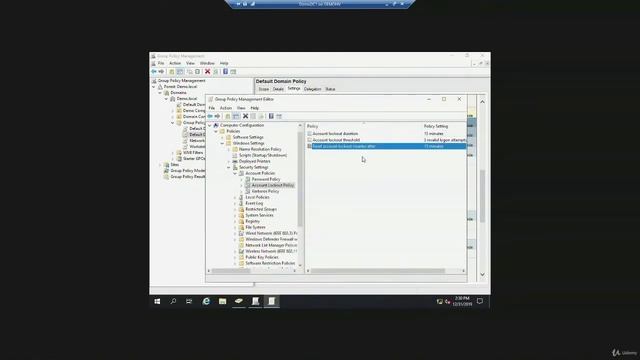Click Back arrow in Group Policy Management toolbar

coord(154,72)
